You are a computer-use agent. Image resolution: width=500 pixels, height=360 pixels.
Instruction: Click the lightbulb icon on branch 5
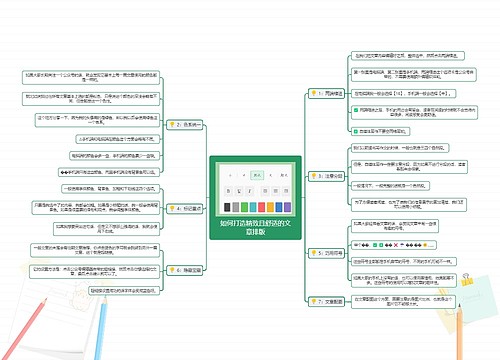(x=314, y=253)
